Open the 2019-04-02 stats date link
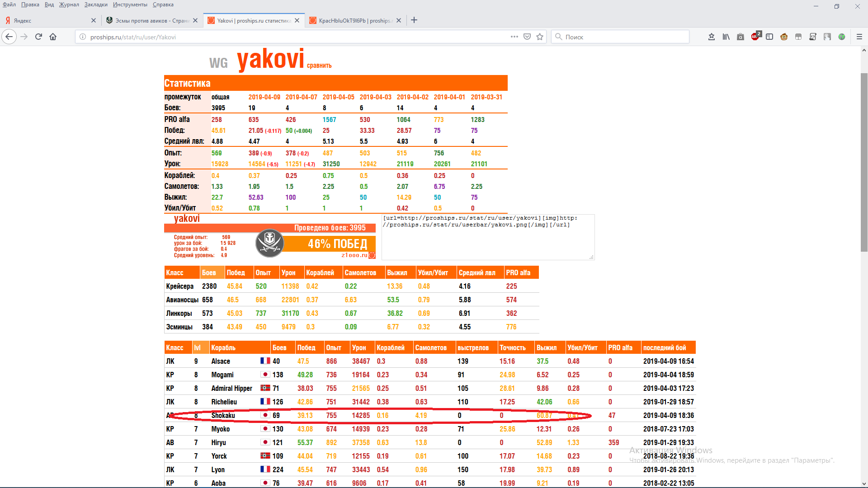Screen dimensions: 868x488 tap(412, 97)
